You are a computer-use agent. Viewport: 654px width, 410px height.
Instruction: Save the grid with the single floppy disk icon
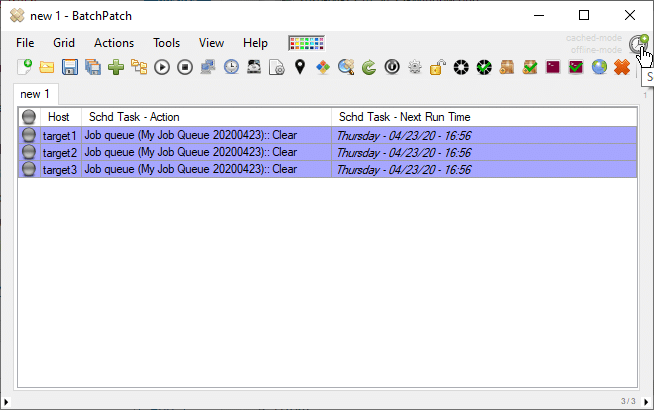70,67
